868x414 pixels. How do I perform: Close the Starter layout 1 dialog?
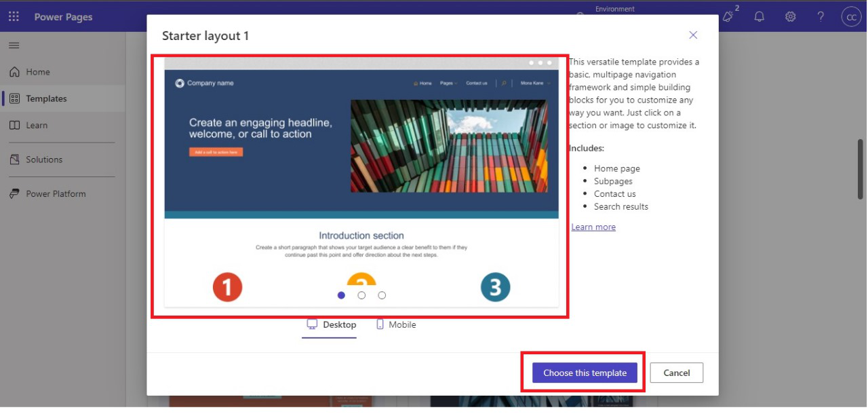click(692, 35)
